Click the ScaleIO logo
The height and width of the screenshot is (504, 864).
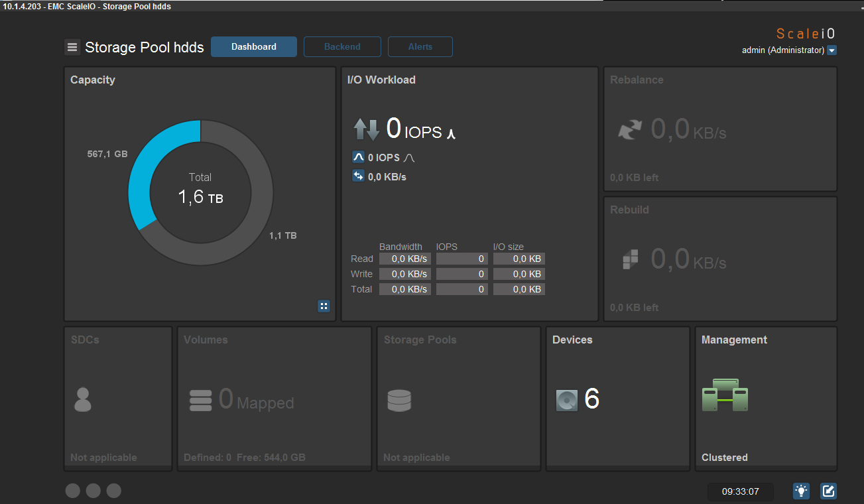point(806,34)
